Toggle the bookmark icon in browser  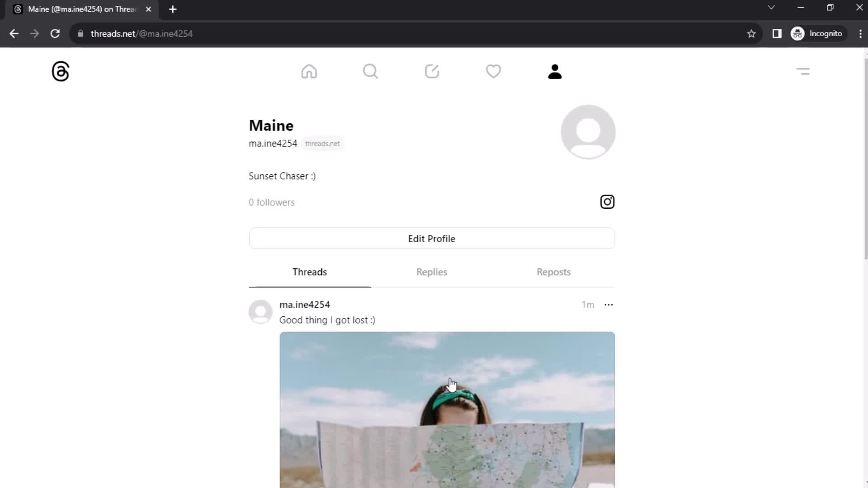pos(751,33)
